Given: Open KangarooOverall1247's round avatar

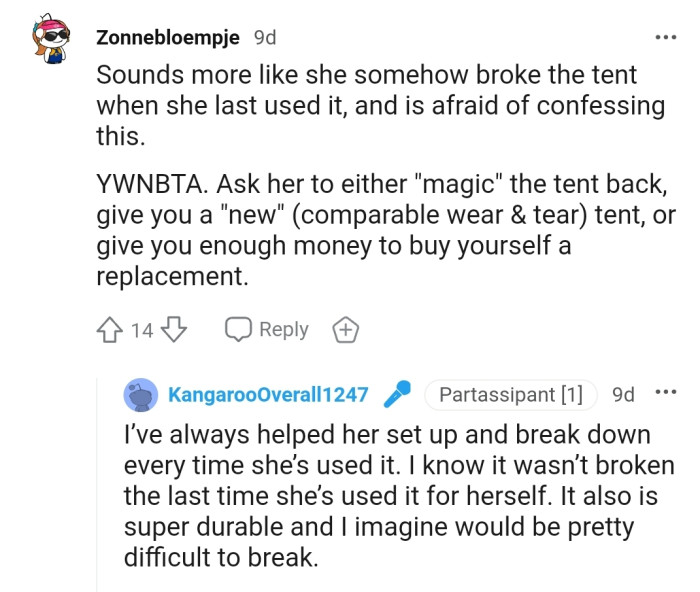Looking at the screenshot, I should click(140, 395).
